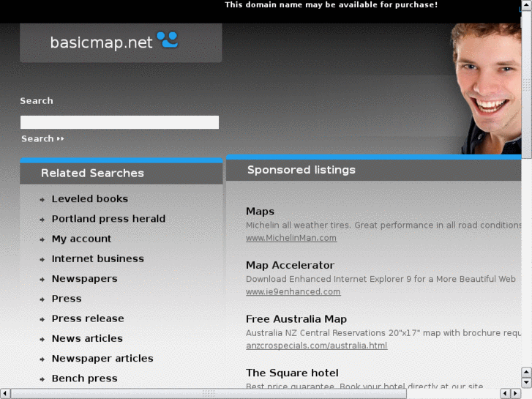This screenshot has width=532, height=399.
Task: Open the Maps sponsored listing title
Action: (260, 212)
